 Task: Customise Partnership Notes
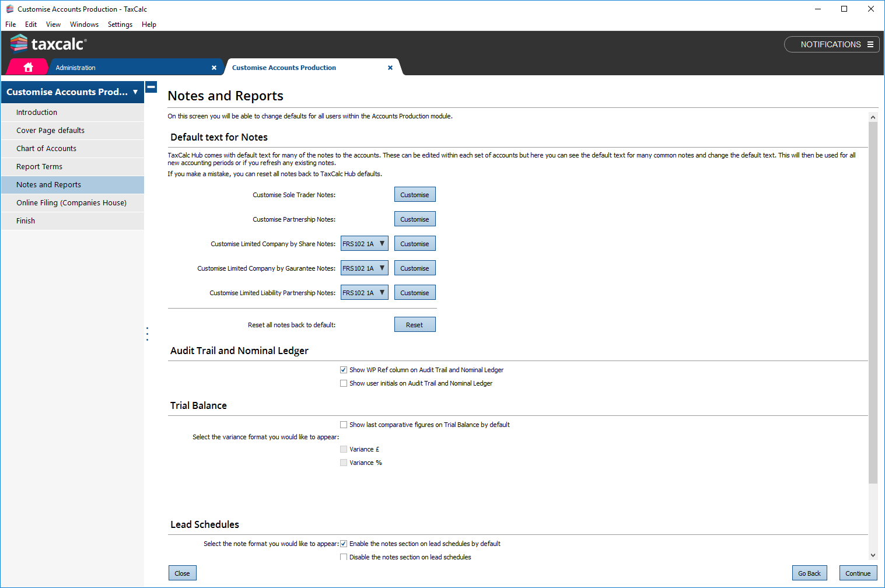tap(415, 219)
